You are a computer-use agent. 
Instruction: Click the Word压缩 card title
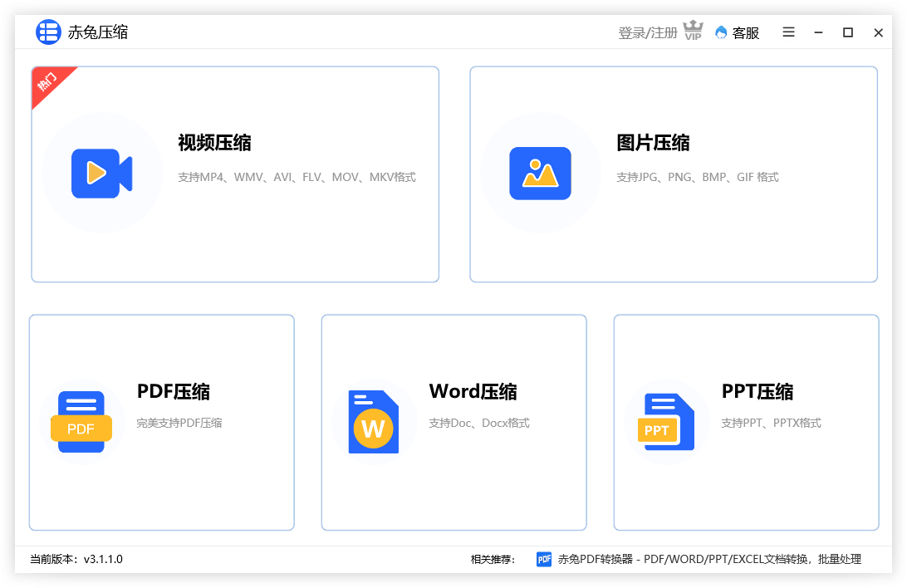(x=473, y=391)
